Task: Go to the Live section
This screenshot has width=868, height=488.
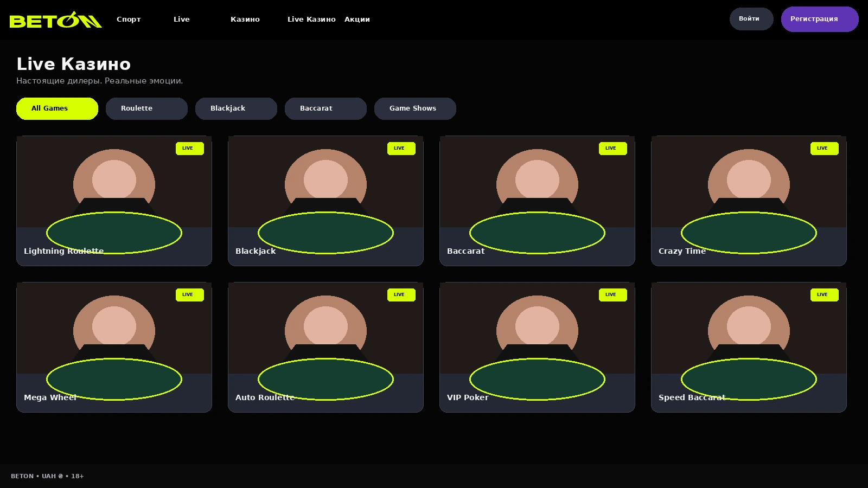Action: click(x=182, y=20)
